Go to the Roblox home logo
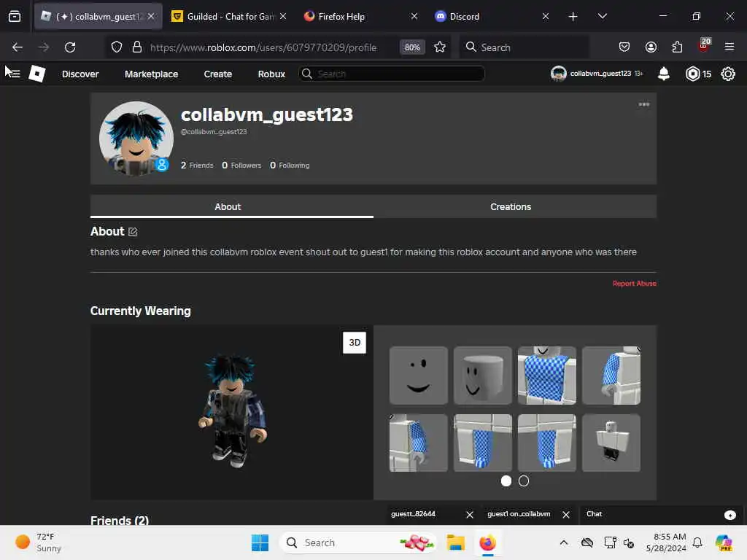The image size is (747, 560). coord(37,74)
